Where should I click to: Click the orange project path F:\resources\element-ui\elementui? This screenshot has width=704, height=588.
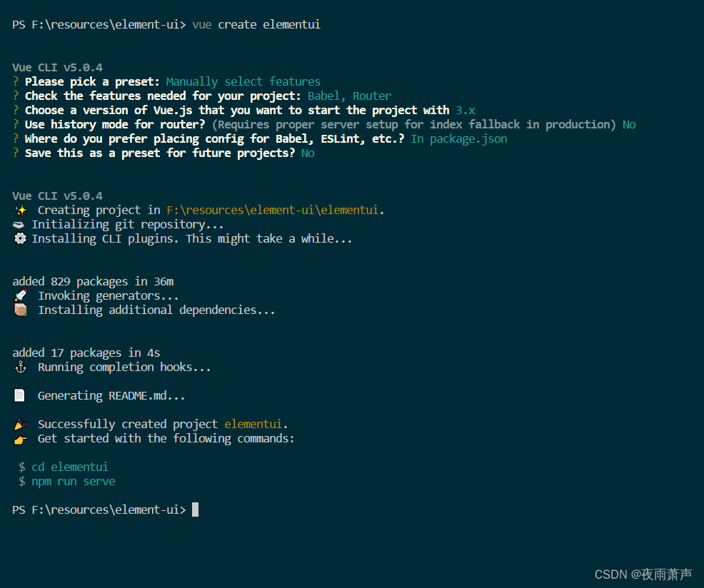273,210
